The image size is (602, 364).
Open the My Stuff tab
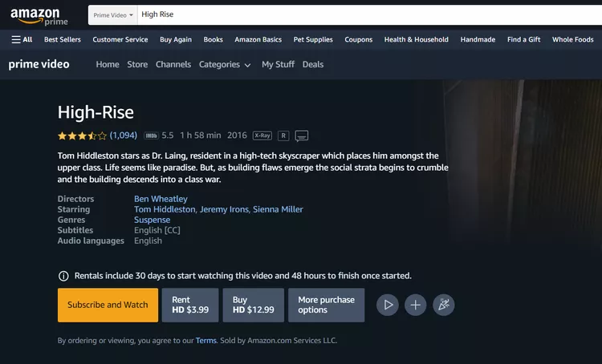pos(278,64)
